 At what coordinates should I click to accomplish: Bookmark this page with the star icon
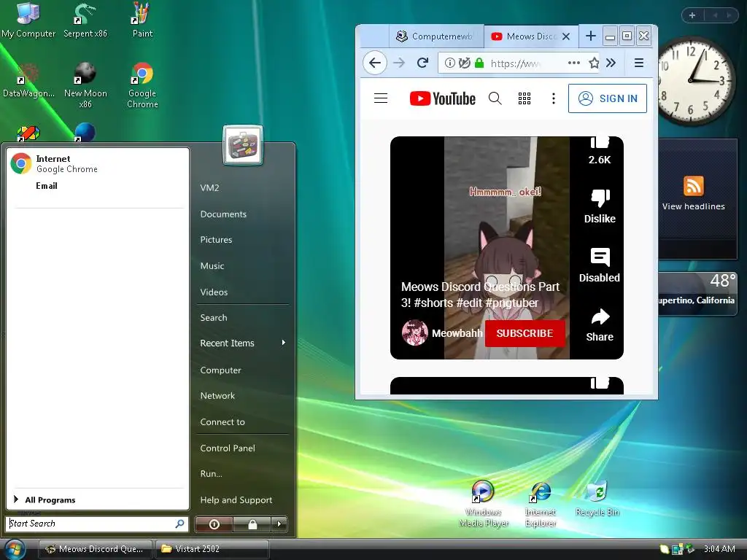pos(594,63)
